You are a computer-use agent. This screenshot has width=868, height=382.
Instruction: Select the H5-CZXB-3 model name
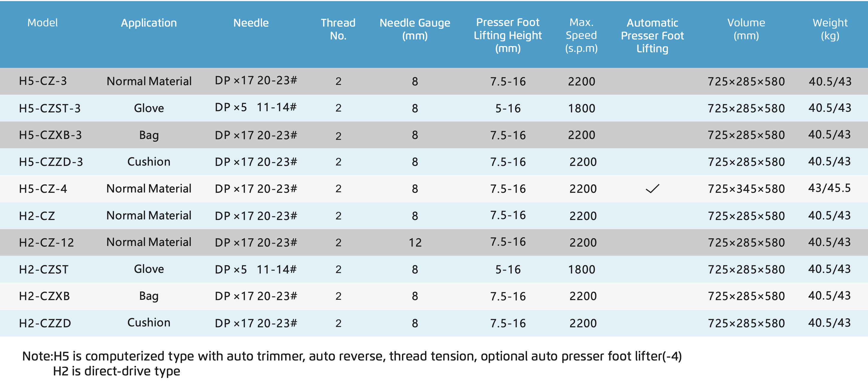tap(50, 135)
